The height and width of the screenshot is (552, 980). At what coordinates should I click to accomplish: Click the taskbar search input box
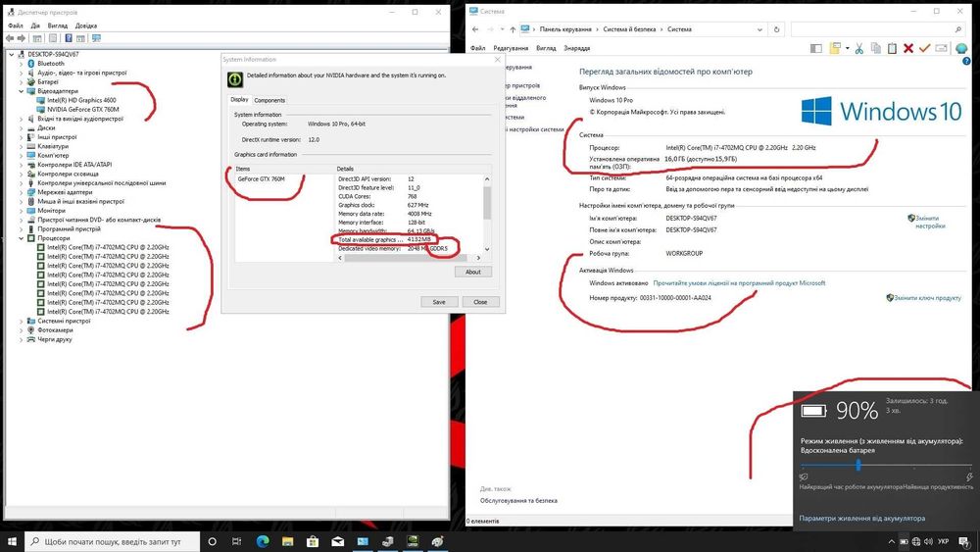(113, 541)
